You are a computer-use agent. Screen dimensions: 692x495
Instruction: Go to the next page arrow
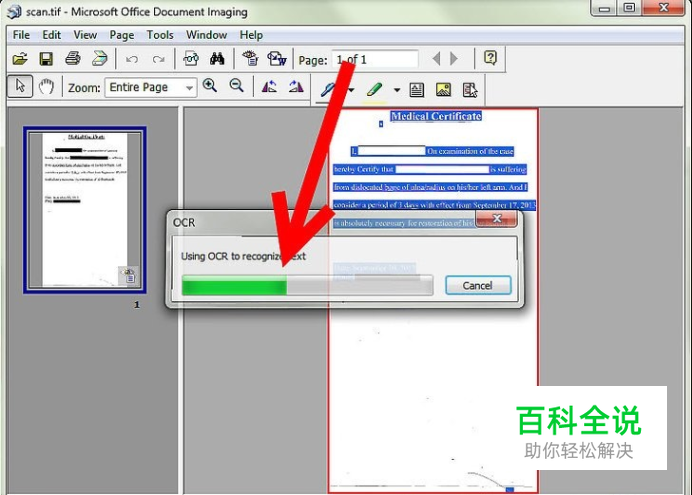click(x=454, y=58)
